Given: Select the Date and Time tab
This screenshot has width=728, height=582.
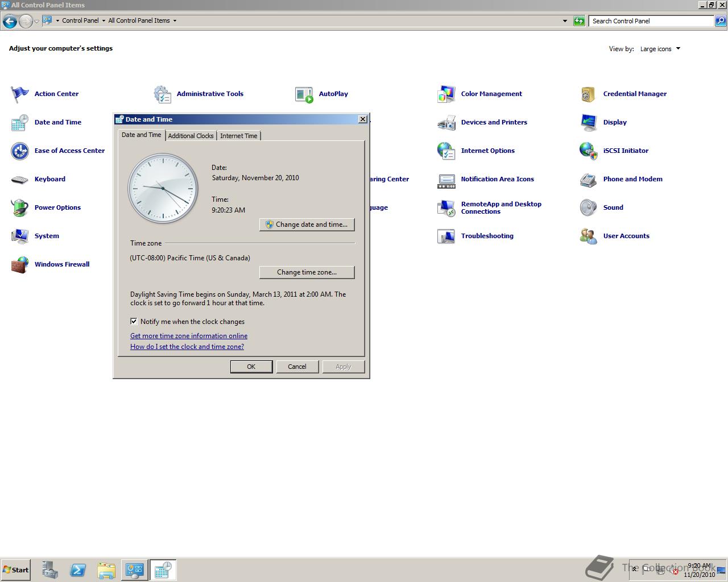Looking at the screenshot, I should [x=142, y=135].
